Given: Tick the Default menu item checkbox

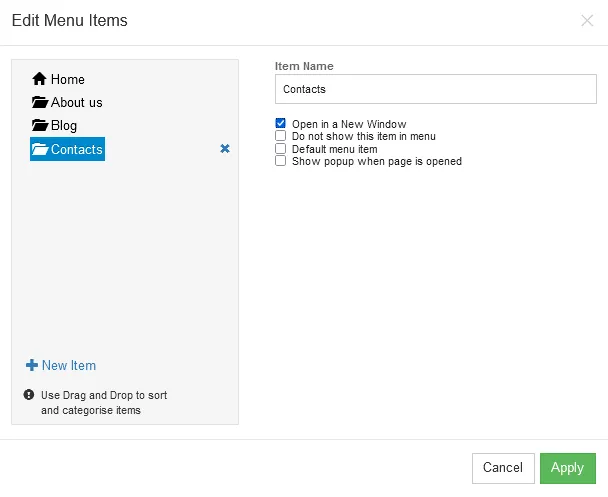Looking at the screenshot, I should [x=280, y=148].
